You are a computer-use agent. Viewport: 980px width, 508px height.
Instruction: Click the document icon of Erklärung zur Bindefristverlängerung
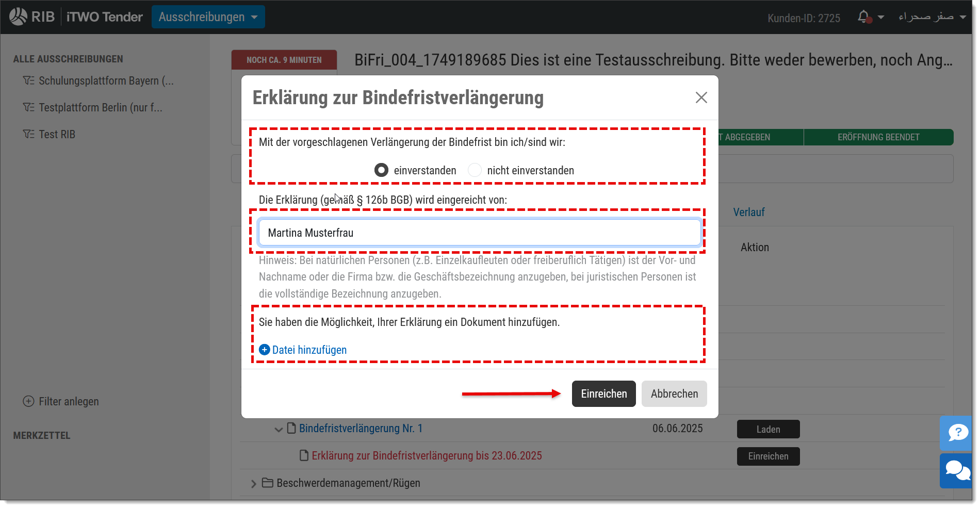tap(304, 455)
